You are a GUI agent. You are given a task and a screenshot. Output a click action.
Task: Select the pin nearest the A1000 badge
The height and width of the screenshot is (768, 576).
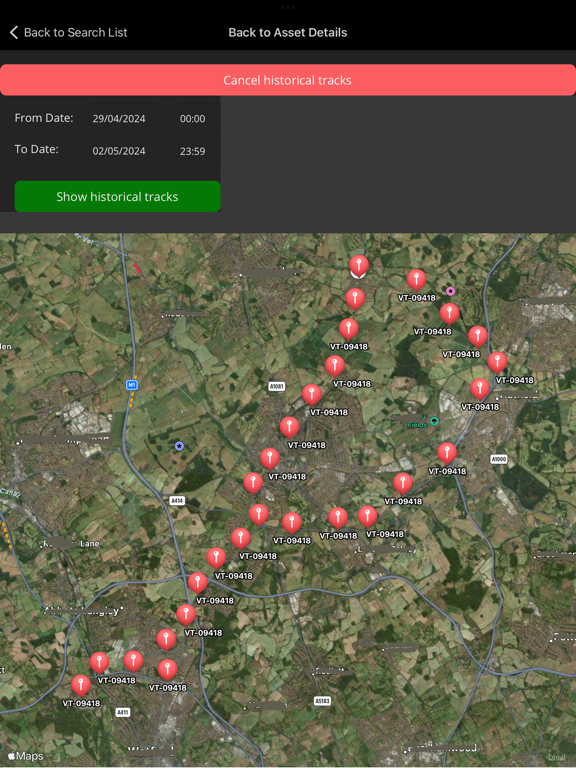click(447, 454)
